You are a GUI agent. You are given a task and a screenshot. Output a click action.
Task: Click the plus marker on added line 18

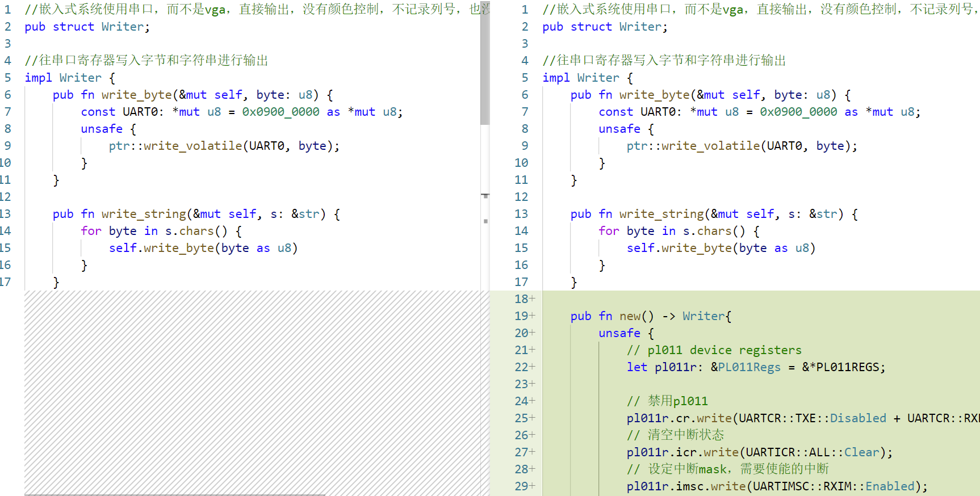coord(533,299)
